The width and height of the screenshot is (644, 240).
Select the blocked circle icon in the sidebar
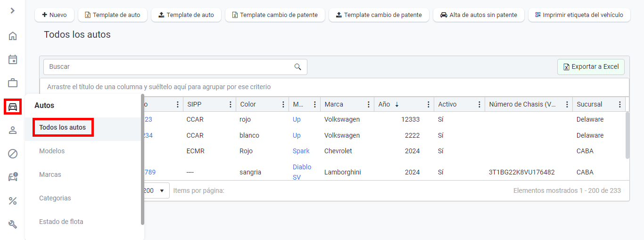click(x=13, y=154)
